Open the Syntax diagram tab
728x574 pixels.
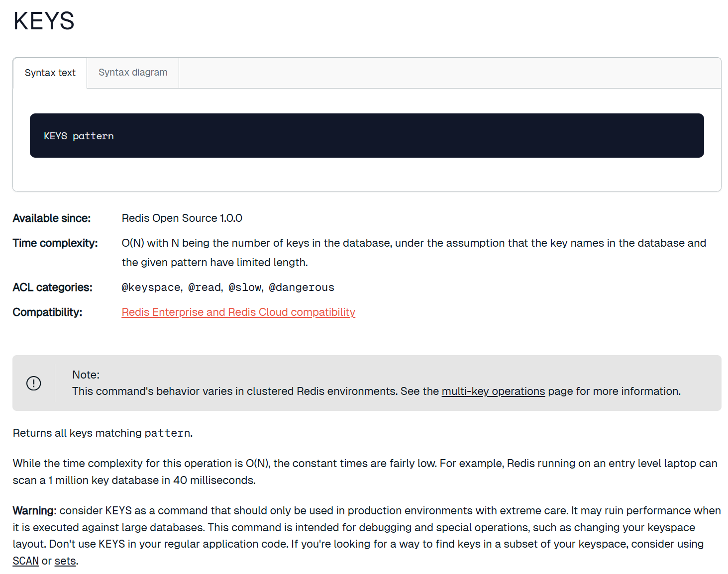[x=133, y=73]
